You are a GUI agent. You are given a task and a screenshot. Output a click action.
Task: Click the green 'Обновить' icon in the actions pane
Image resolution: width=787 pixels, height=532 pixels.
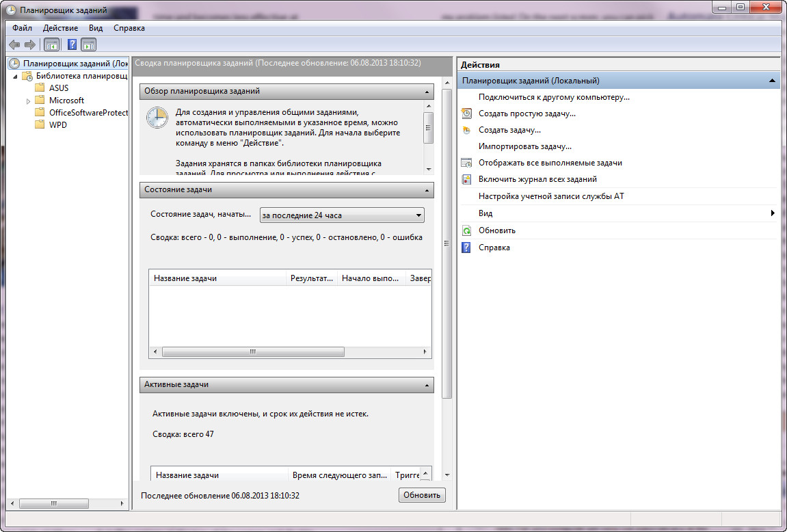pos(466,230)
